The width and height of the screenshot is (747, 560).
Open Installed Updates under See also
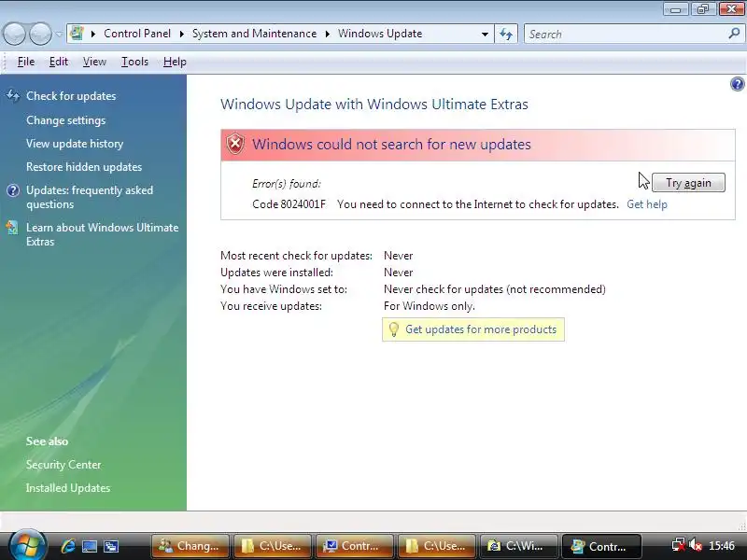pos(67,487)
